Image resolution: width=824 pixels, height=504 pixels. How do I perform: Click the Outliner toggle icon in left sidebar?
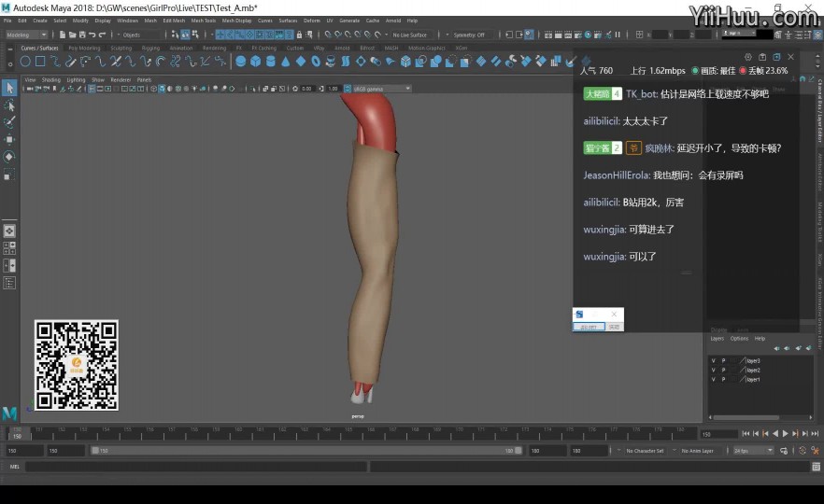tap(9, 284)
